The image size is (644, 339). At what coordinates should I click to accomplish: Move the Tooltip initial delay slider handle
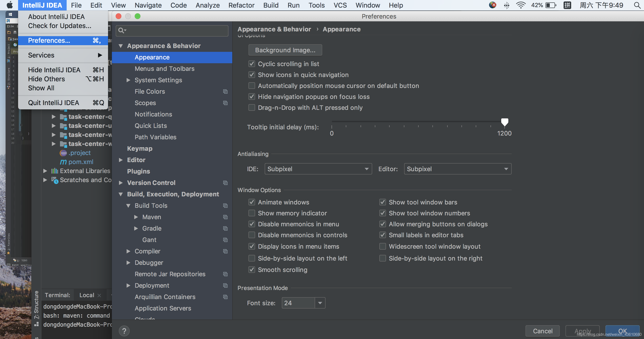click(x=505, y=122)
